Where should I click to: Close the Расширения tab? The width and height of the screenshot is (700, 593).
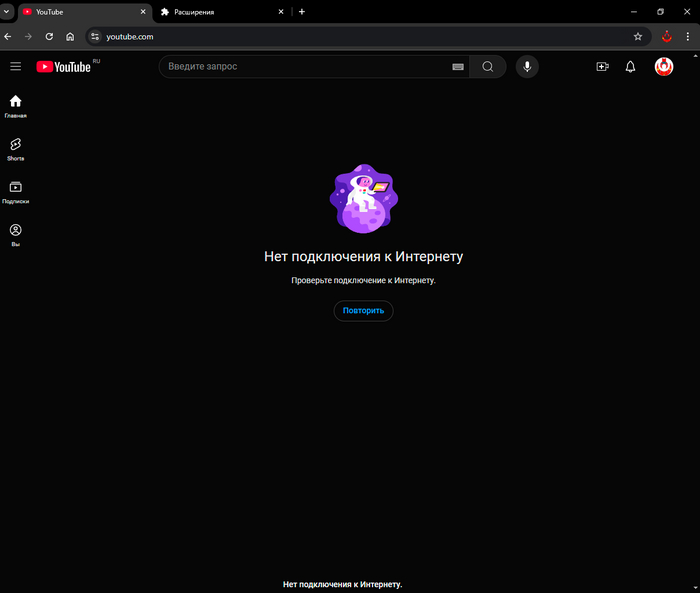point(281,12)
